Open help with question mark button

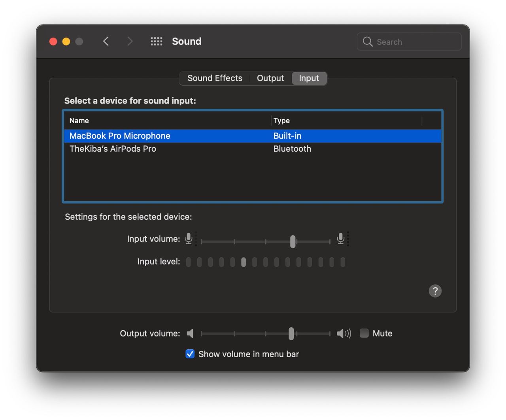pos(435,291)
